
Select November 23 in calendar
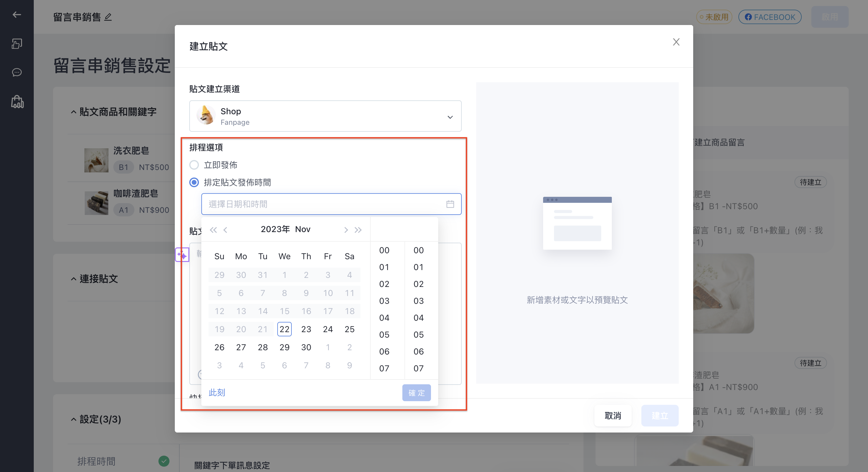[306, 329]
